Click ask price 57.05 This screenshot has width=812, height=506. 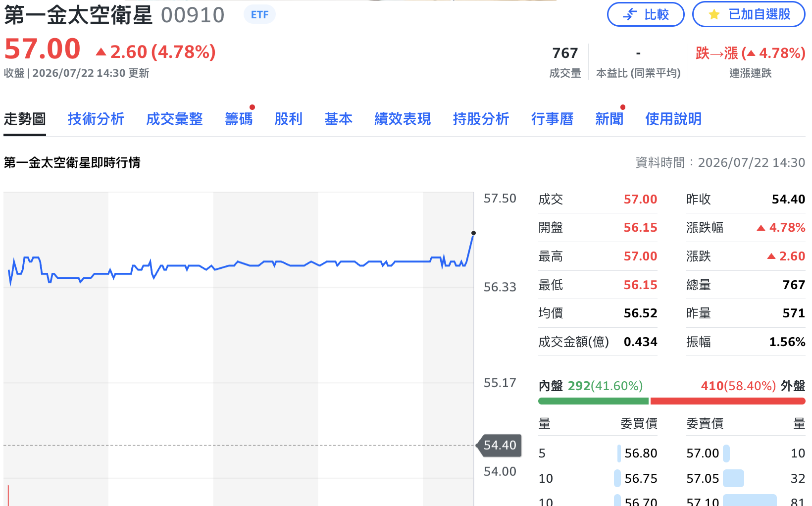703,479
